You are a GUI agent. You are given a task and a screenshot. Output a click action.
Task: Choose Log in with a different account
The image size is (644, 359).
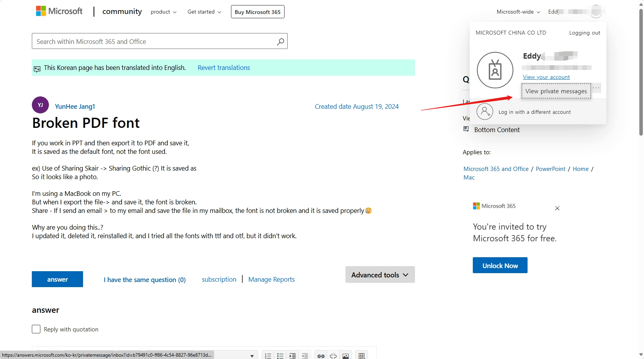(535, 112)
